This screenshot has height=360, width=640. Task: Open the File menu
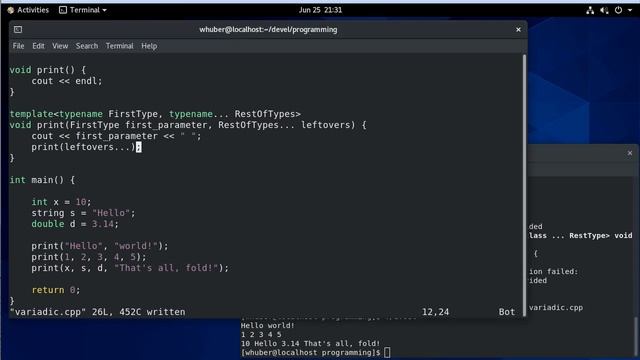(18, 46)
